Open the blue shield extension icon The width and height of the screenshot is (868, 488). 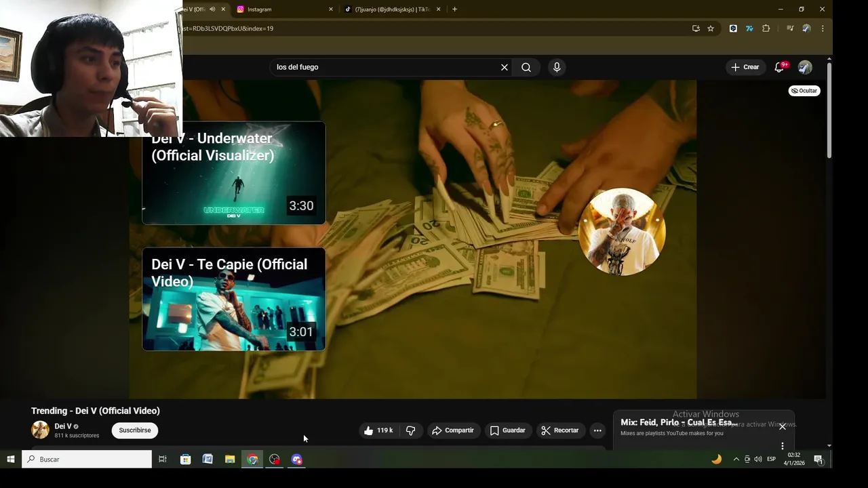coord(733,28)
